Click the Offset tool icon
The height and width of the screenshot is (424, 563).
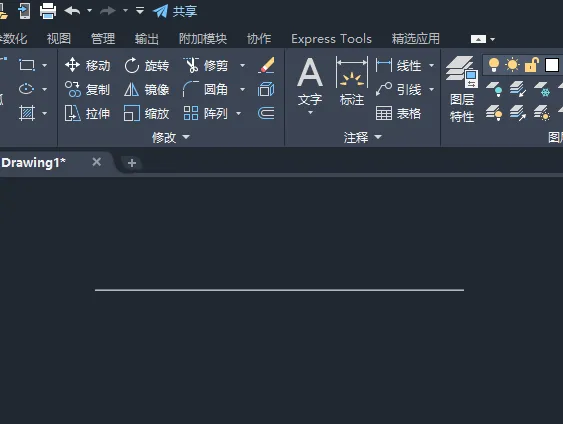(266, 113)
